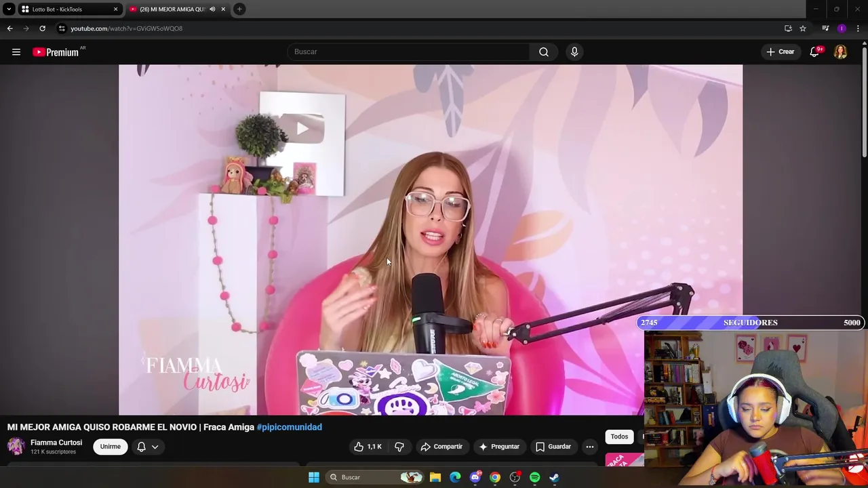
Task: Click the 121 K suscriptores text
Action: (54, 452)
